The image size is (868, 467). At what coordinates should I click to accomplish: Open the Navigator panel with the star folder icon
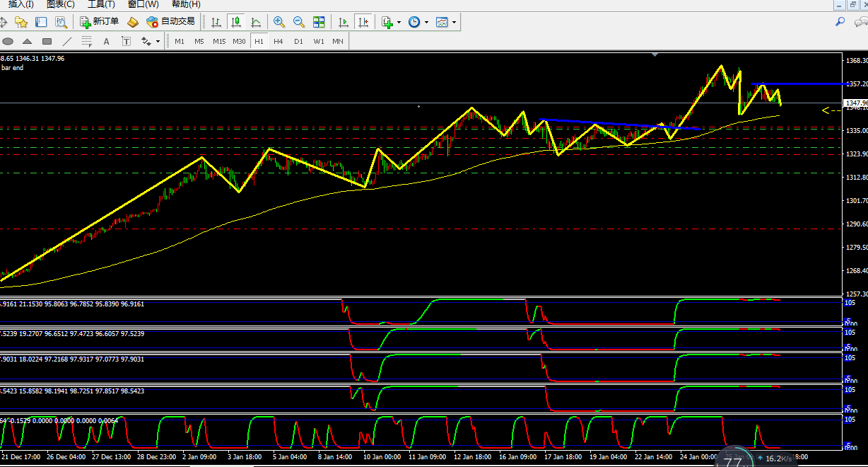coord(20,22)
